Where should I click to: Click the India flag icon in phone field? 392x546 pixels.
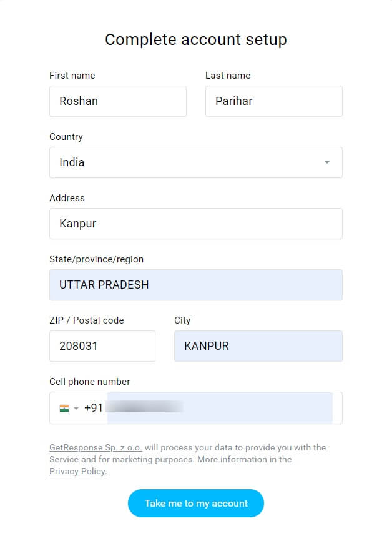(x=64, y=408)
